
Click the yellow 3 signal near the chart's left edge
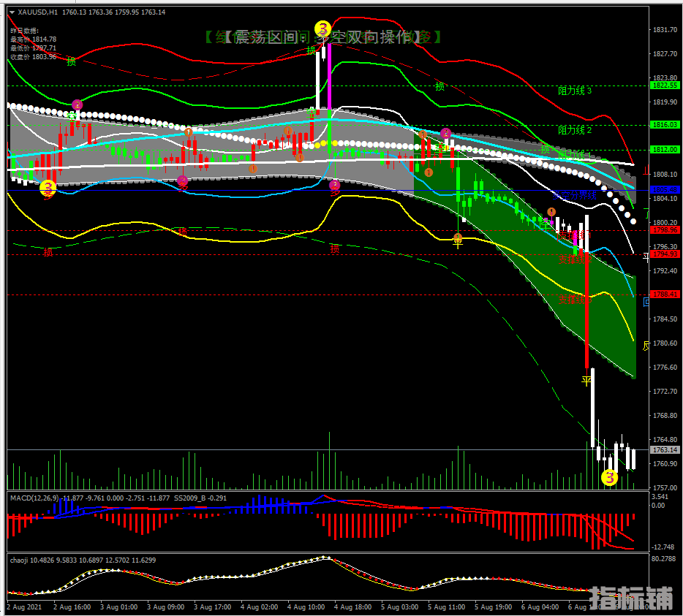[48, 188]
